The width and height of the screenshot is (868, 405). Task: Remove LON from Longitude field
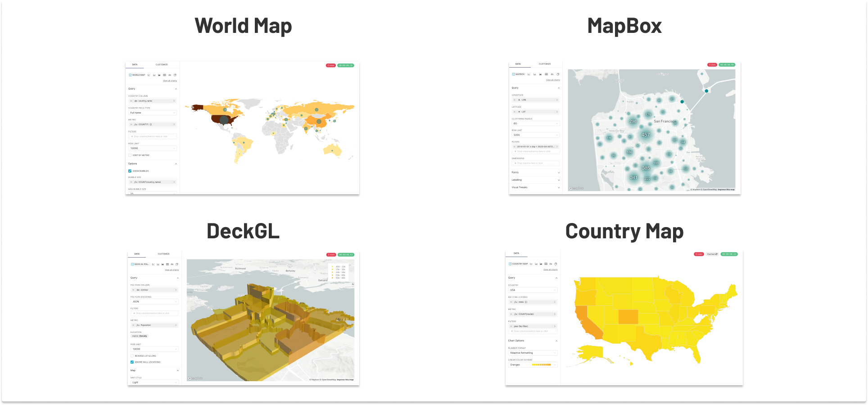(x=515, y=100)
